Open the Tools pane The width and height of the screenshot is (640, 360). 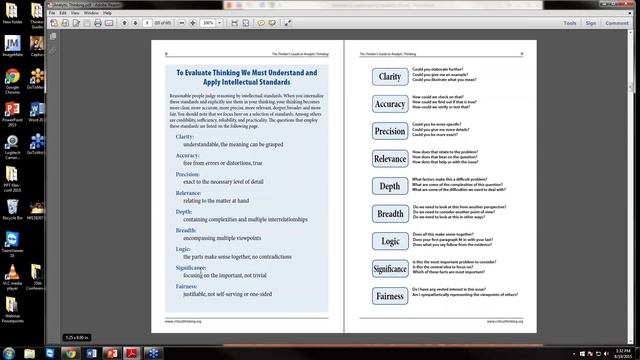pos(570,23)
